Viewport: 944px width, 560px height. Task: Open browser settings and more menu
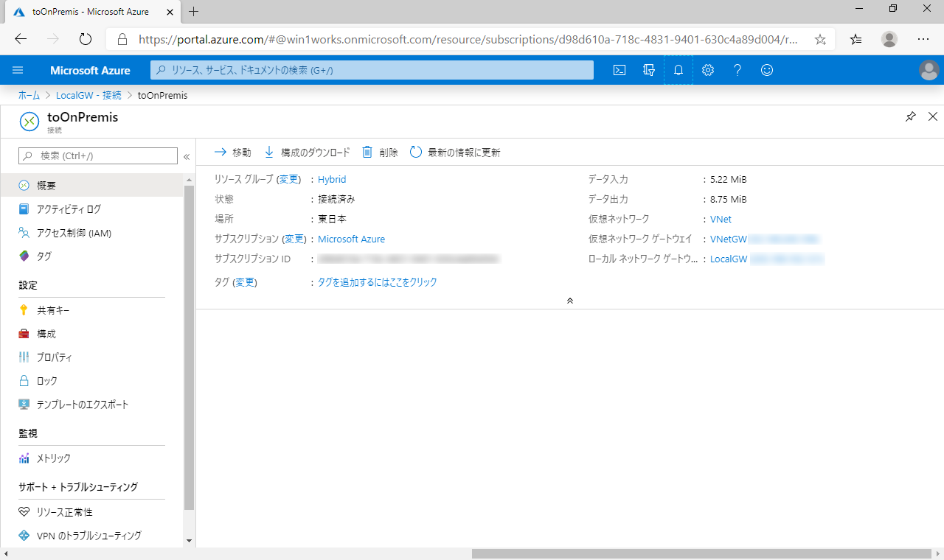[923, 40]
